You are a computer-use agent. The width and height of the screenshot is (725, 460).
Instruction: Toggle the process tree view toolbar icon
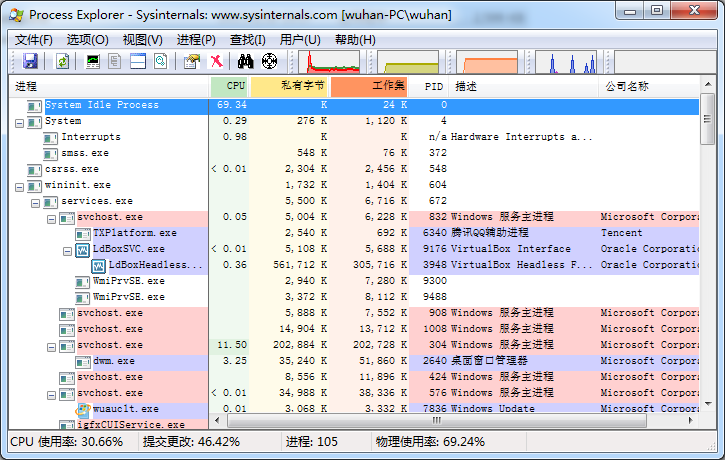coord(115,61)
